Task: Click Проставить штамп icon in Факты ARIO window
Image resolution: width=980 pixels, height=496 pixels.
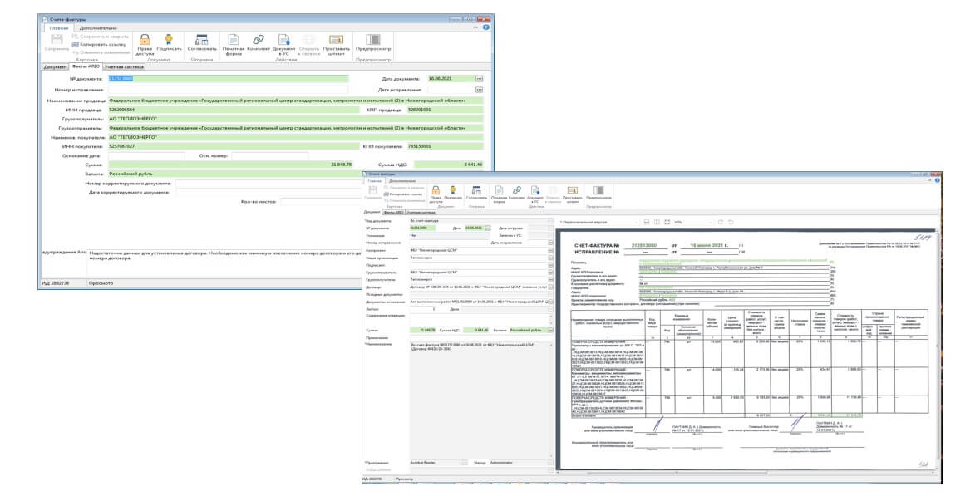Action: (x=336, y=39)
